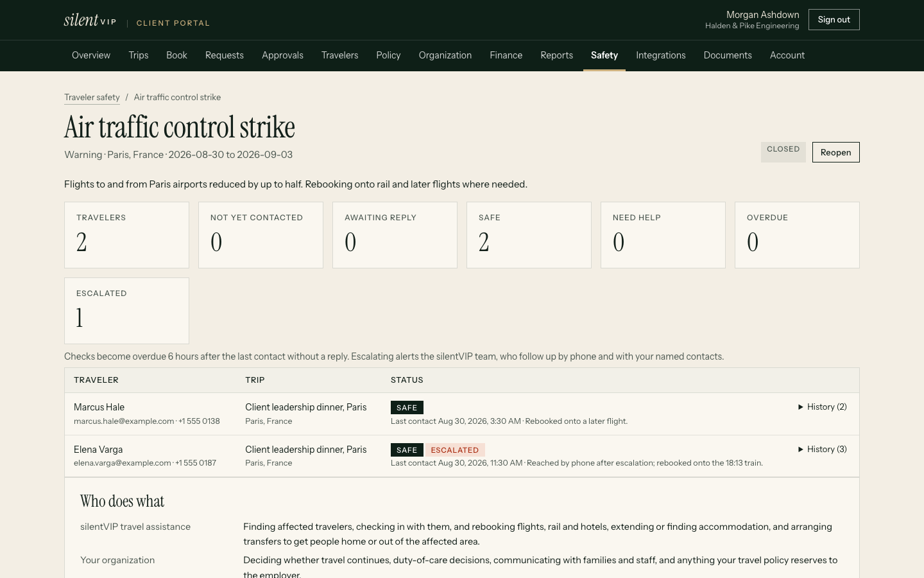Click the silentVIP logo
This screenshot has height=578, width=924.
[90, 20]
